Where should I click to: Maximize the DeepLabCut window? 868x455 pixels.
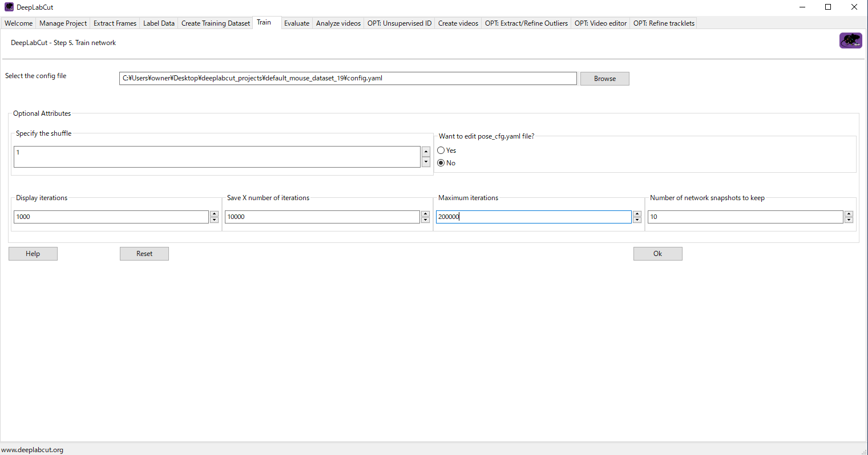[x=828, y=7]
